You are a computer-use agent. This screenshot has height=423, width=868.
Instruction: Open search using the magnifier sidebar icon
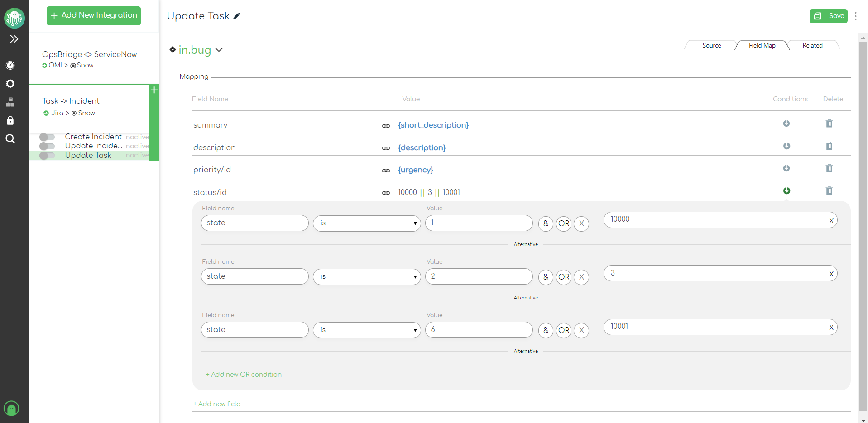(10, 139)
